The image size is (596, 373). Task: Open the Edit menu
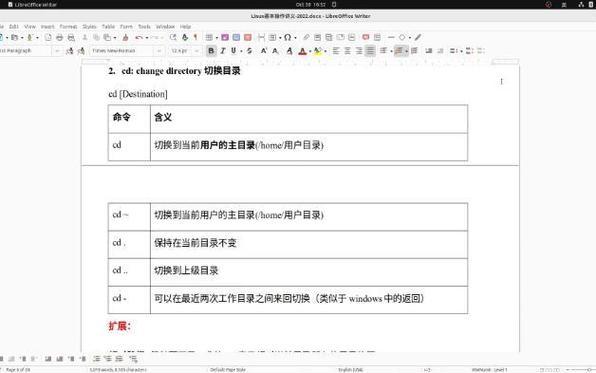tap(14, 27)
